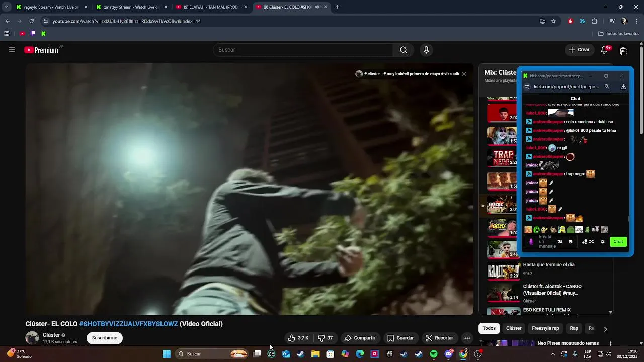644x362 pixels.
Task: Open emoji picker in Kick chat
Action: coord(570,242)
